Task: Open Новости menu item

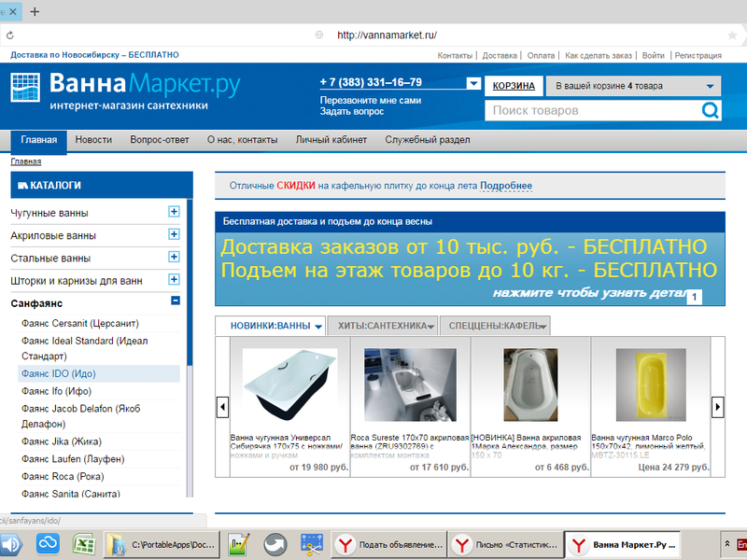Action: pyautogui.click(x=93, y=140)
